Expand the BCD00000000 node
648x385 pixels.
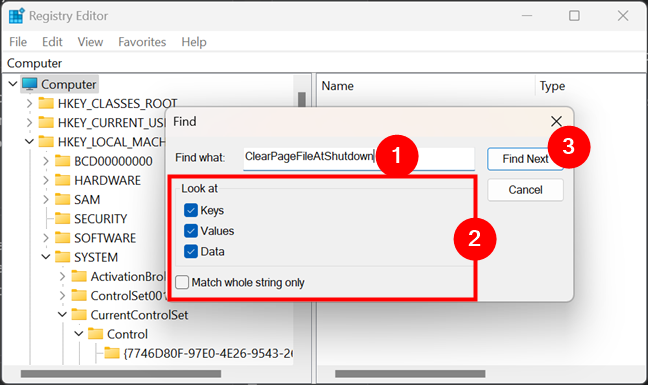(x=46, y=161)
